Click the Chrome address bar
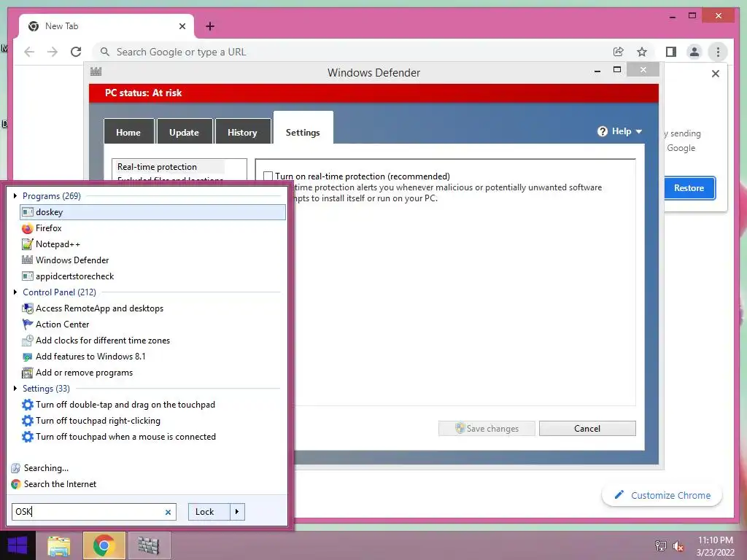747x560 pixels. click(x=352, y=52)
